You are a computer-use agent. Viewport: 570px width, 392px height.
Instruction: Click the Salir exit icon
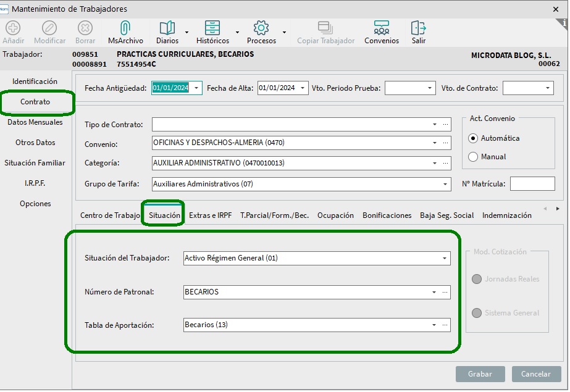point(419,28)
